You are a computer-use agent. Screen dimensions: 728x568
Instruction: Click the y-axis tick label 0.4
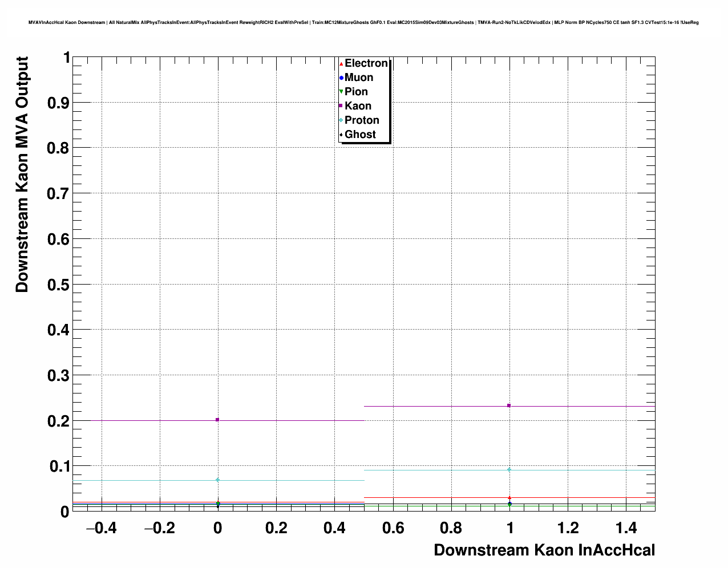(x=59, y=330)
